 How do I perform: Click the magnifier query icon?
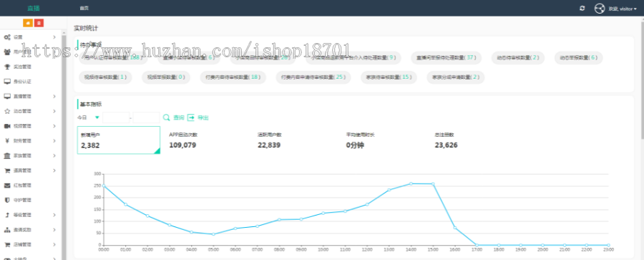click(166, 117)
